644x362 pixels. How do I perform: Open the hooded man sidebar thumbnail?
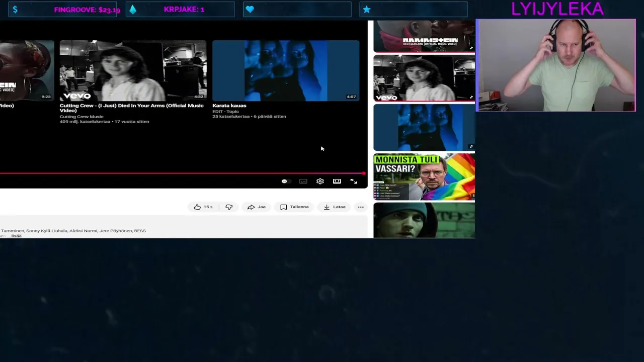point(424,220)
